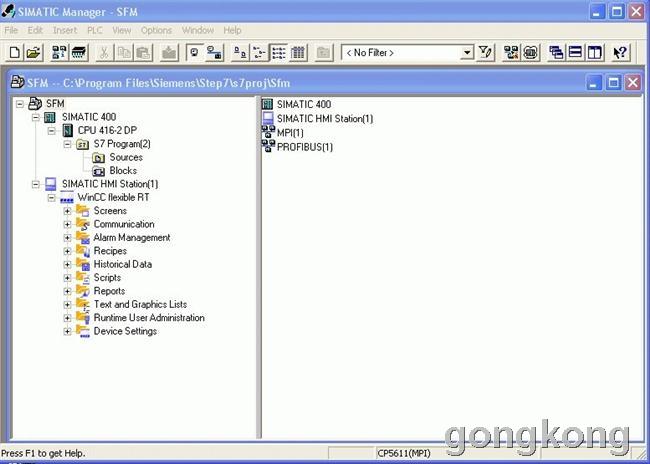Switch to Online view toolbar button
The height and width of the screenshot is (464, 650).
[x=214, y=53]
